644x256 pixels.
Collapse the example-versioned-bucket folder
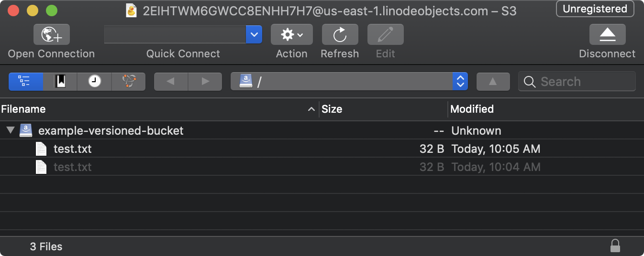[11, 130]
